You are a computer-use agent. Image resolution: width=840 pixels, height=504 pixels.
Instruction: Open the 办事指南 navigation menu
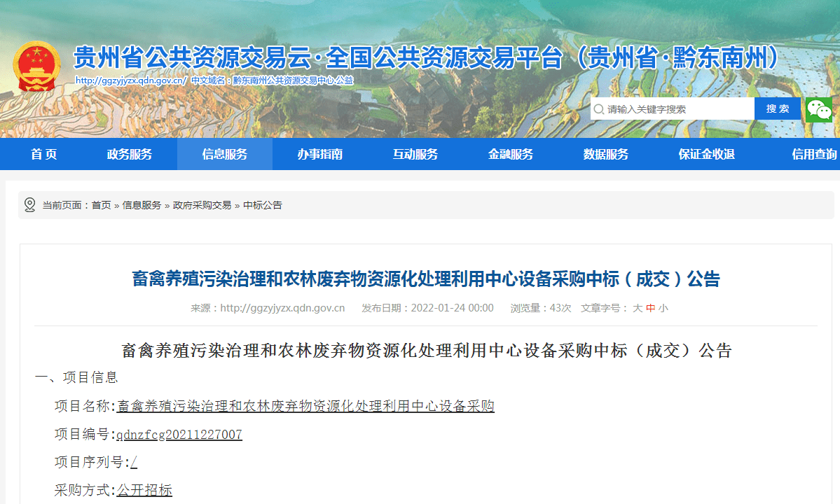(322, 154)
